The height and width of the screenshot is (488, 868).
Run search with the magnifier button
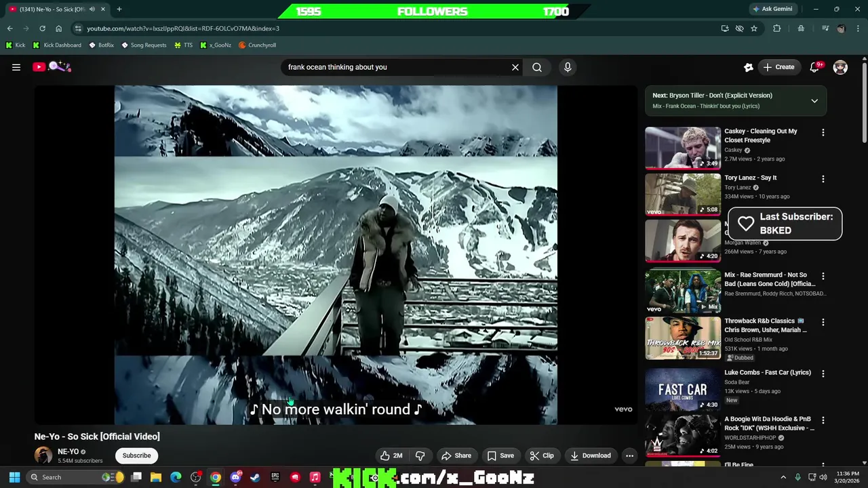pos(537,67)
